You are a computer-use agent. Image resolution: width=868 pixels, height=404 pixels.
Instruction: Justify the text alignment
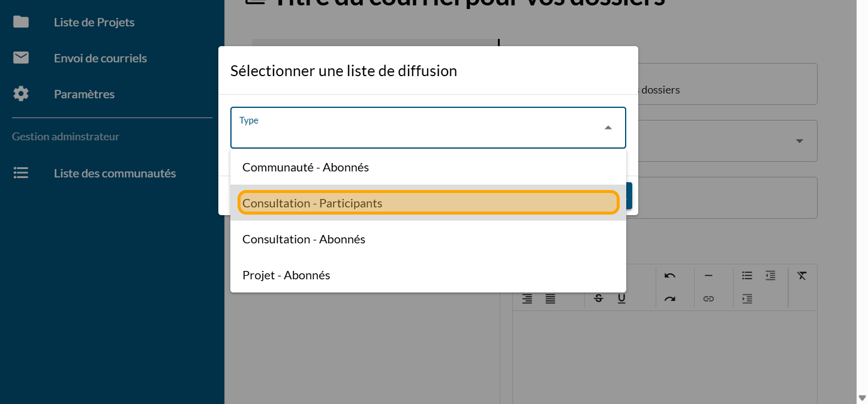click(550, 299)
